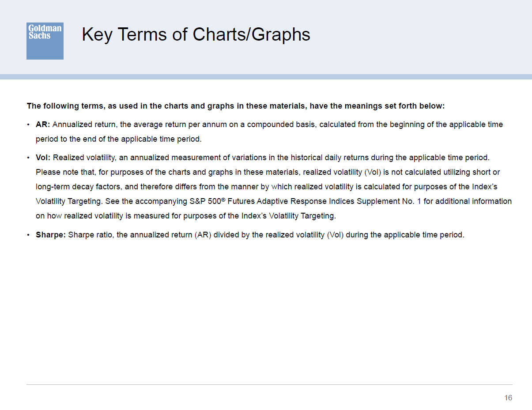Click the Goldman Sachs logo
532x410 pixels.
pyautogui.click(x=45, y=41)
